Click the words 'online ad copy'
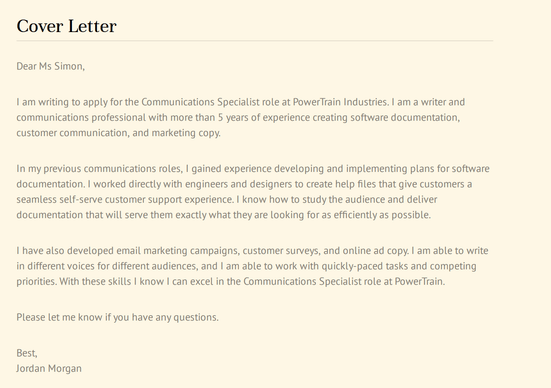The width and height of the screenshot is (551, 388). (375, 251)
